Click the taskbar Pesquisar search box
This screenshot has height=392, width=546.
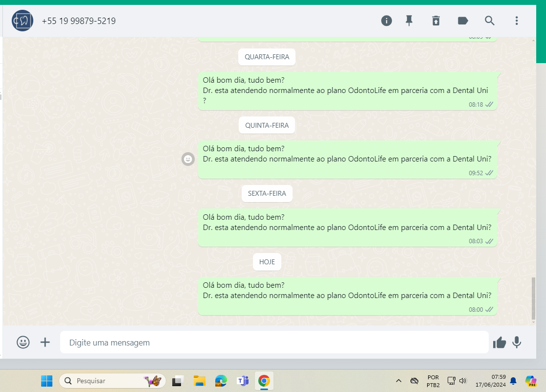point(112,381)
